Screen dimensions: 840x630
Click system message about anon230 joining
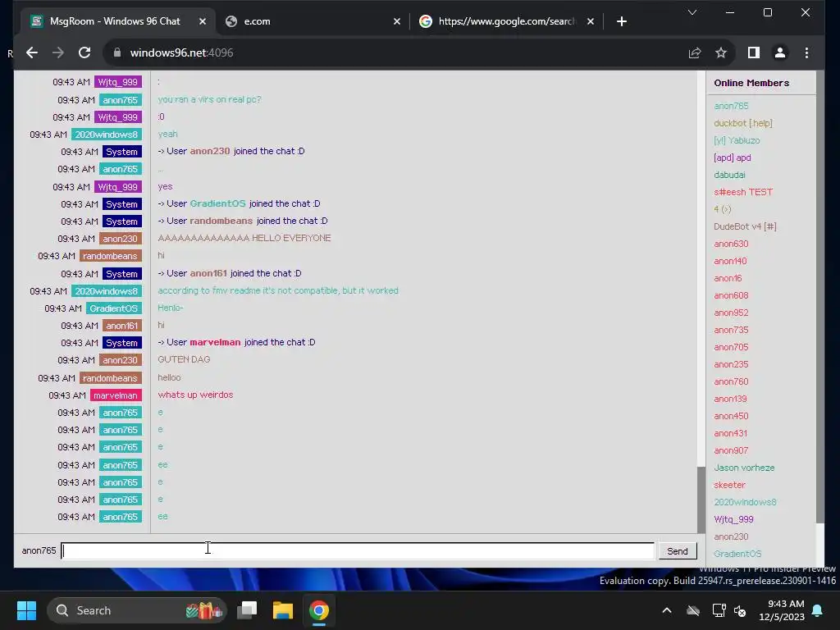[x=231, y=151]
